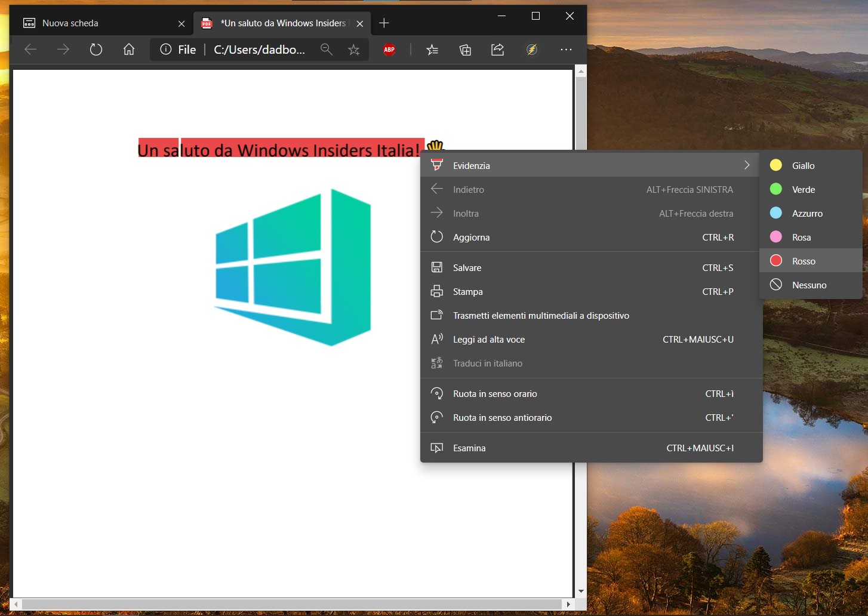Select the PDF tab Un saluto da Windows Insiders
The height and width of the screenshot is (616, 868).
[282, 23]
